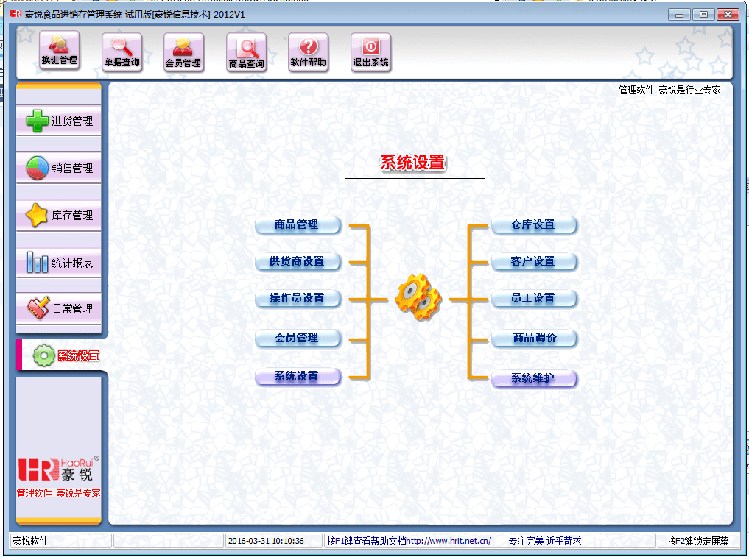Select 进货管理 in the sidebar
The width and height of the screenshot is (749, 560).
59,121
